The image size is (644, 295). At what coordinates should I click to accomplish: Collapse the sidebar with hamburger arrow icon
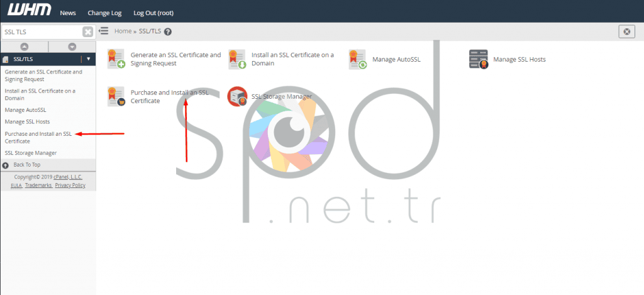tap(104, 31)
